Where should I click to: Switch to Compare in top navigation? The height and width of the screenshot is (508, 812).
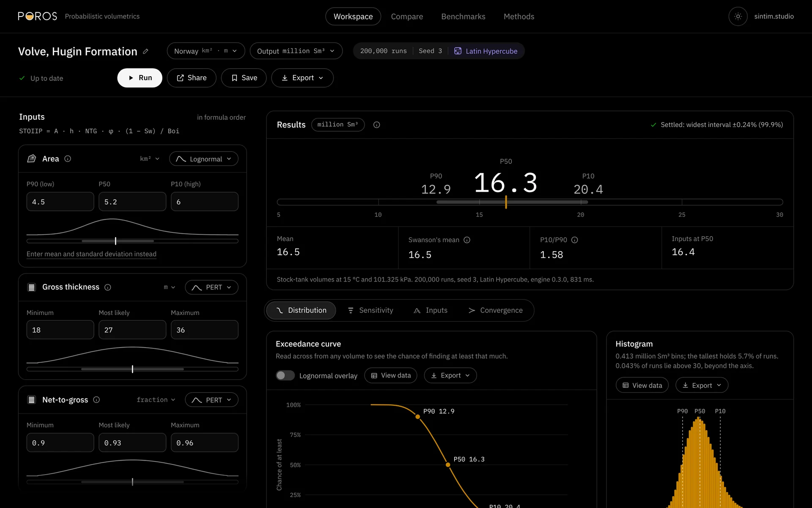407,17
